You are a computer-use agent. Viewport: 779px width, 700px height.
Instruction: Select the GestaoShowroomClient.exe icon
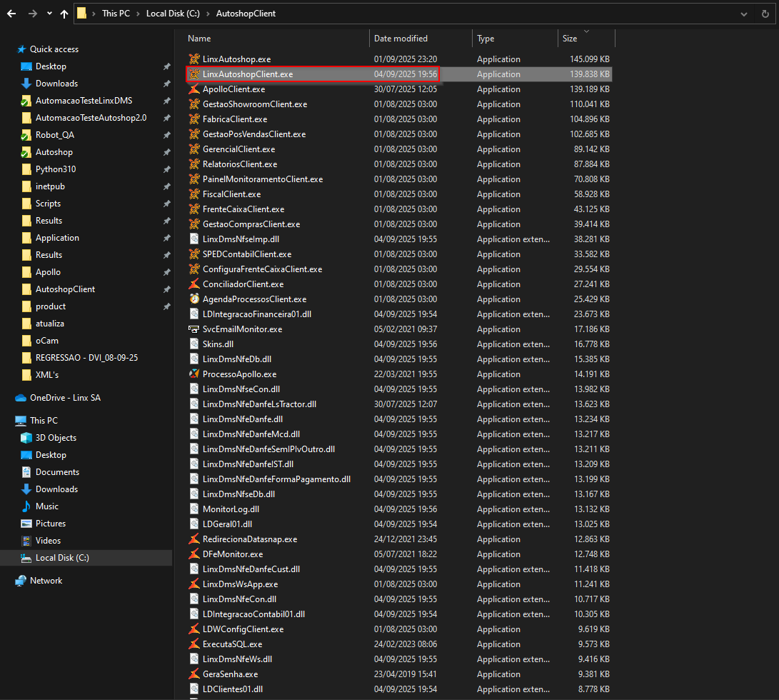tap(194, 104)
